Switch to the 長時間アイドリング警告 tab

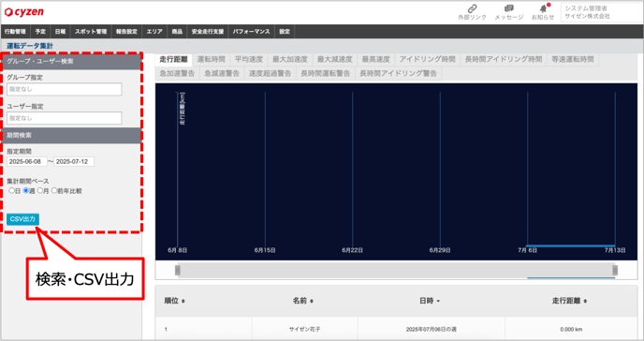click(x=398, y=73)
